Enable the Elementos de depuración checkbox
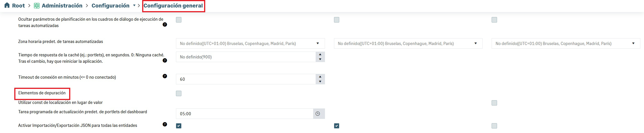644x133 pixels. click(x=178, y=93)
